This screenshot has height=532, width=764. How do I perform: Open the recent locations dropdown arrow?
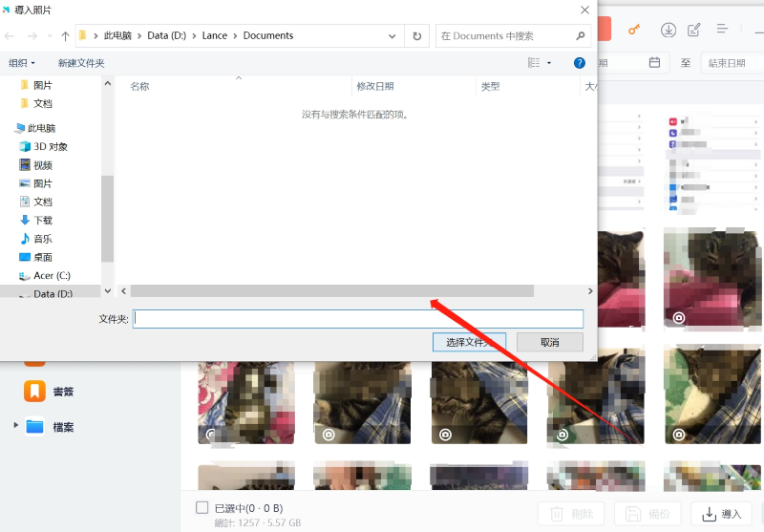point(50,36)
